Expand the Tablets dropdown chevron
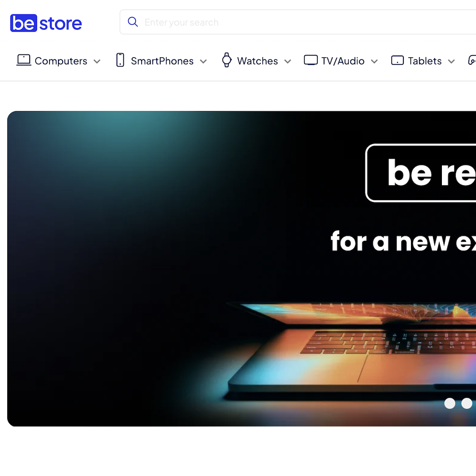476x476 pixels. coord(451,61)
